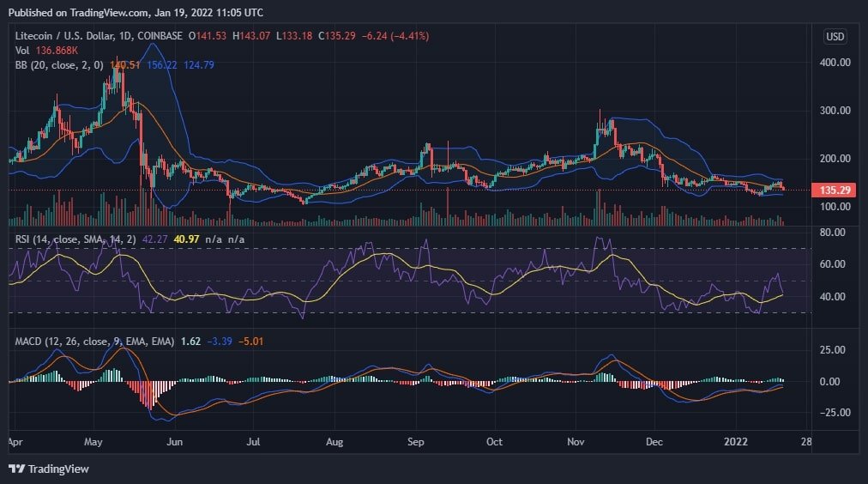Open the RSI (14, close, SMA, 14, 2) legend
This screenshot has width=868, height=484.
(x=75, y=239)
